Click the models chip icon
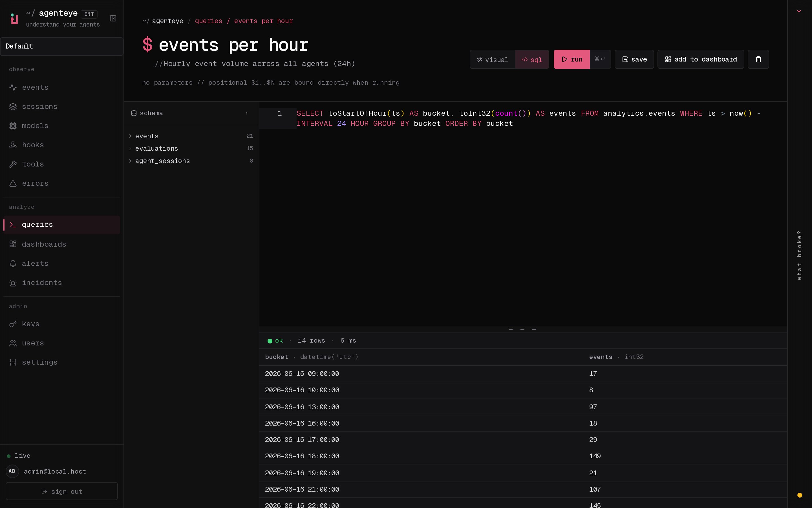The image size is (812, 508). pyautogui.click(x=13, y=126)
